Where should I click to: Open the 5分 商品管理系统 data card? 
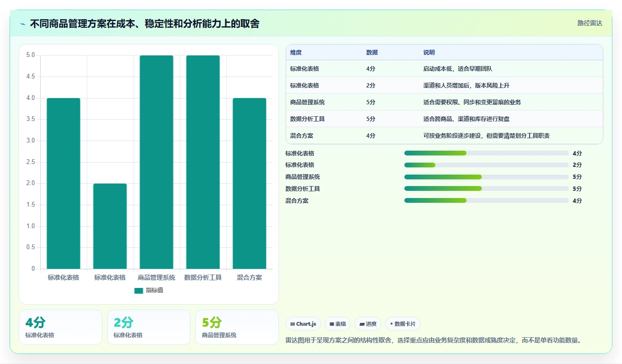click(237, 327)
